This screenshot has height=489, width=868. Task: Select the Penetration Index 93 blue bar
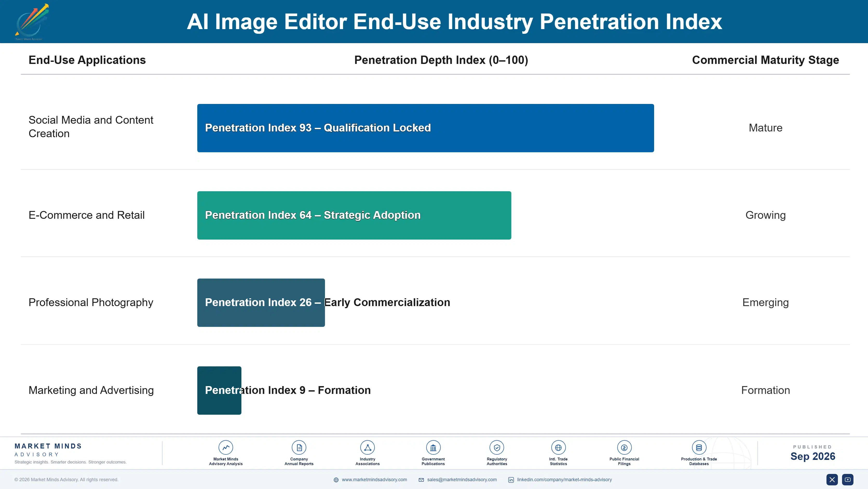tap(426, 128)
